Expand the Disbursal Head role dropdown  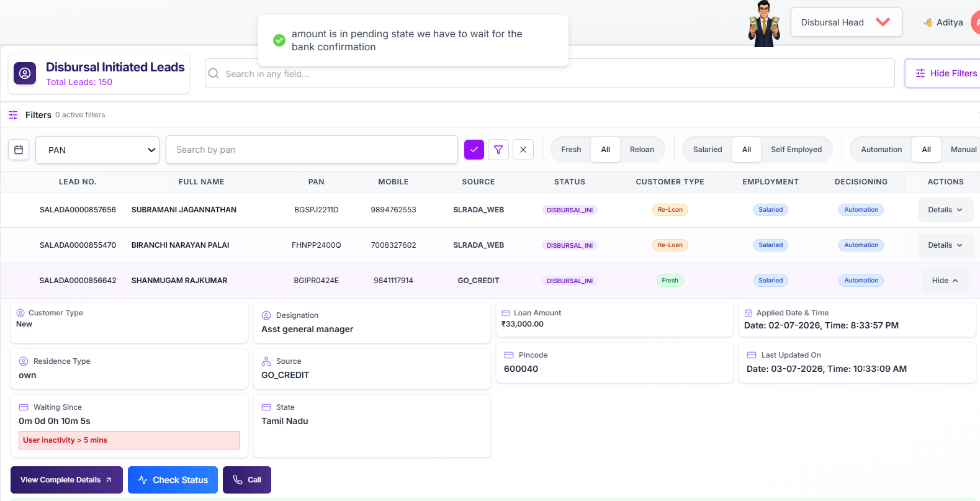click(846, 22)
